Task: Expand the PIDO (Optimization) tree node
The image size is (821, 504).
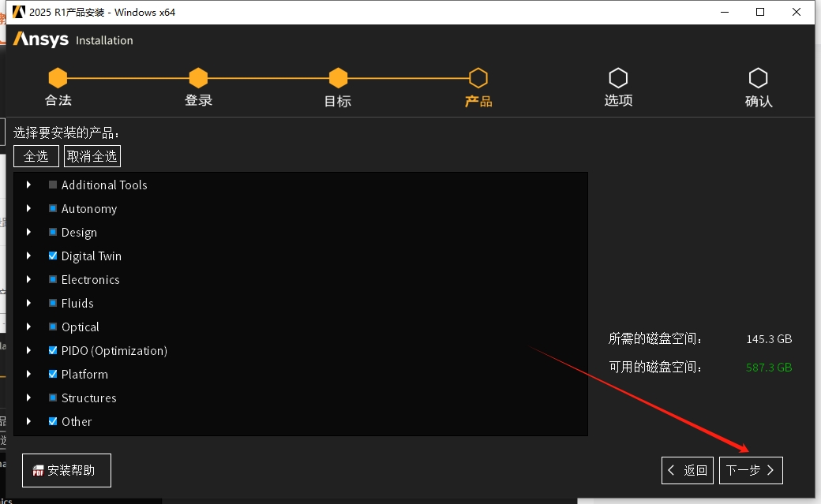Action: [x=28, y=350]
